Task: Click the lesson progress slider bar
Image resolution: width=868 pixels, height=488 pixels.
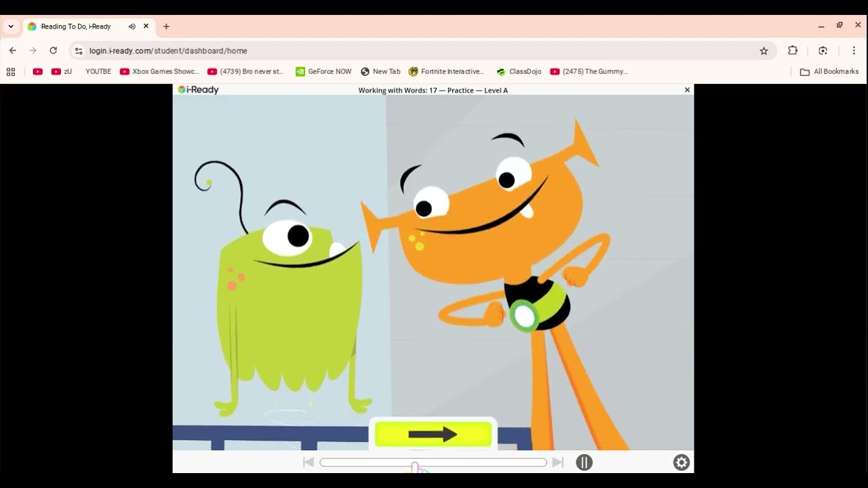Action: coord(433,462)
